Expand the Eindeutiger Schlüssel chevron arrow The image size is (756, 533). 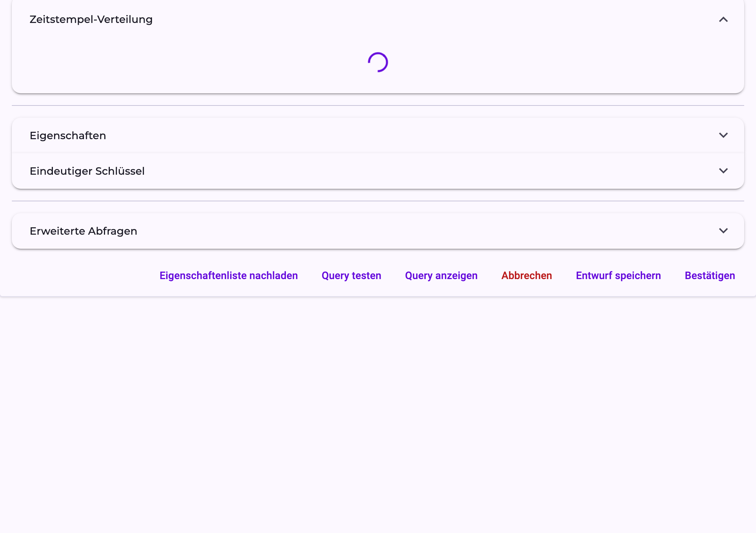coord(723,171)
